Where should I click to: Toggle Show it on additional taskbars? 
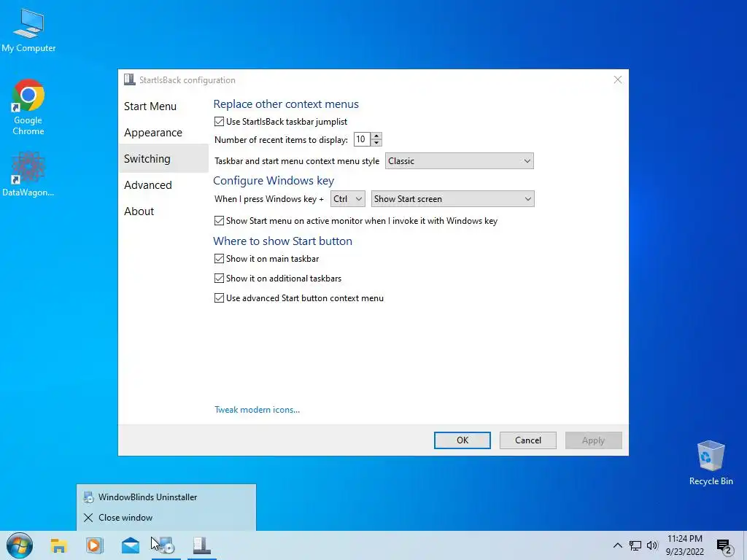click(x=219, y=278)
